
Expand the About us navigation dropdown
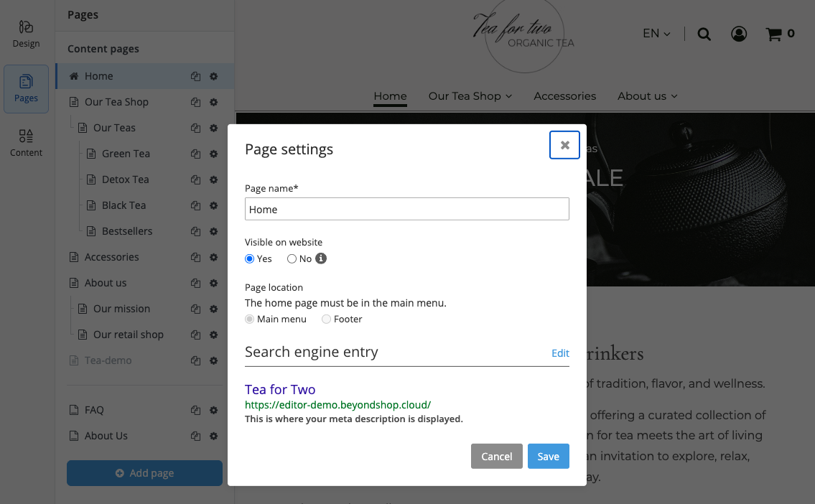[647, 96]
